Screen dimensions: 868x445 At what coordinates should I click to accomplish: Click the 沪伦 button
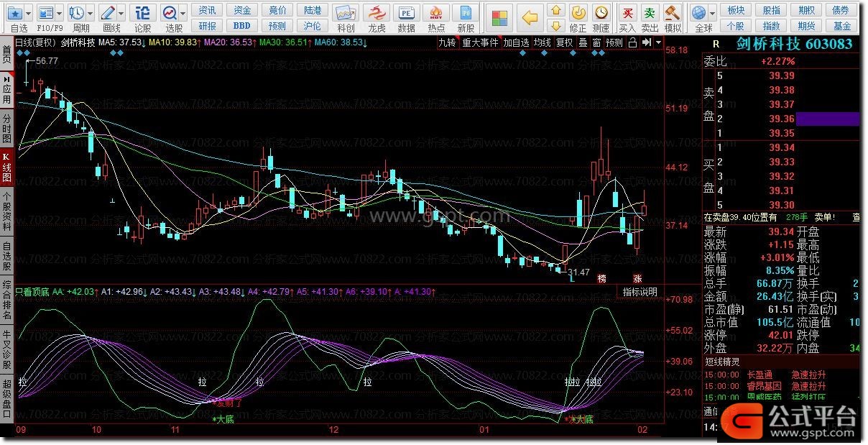coord(313,26)
